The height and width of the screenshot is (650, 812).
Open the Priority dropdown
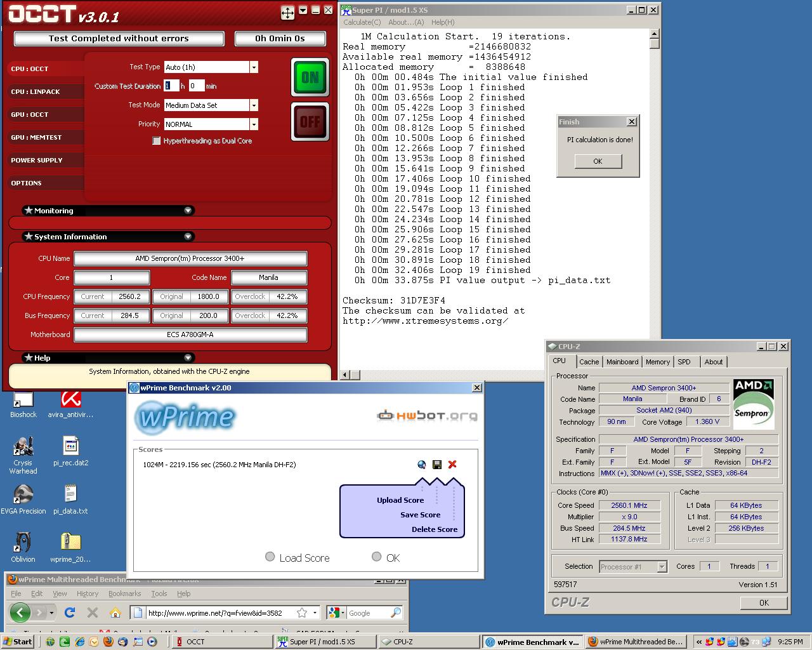254,124
